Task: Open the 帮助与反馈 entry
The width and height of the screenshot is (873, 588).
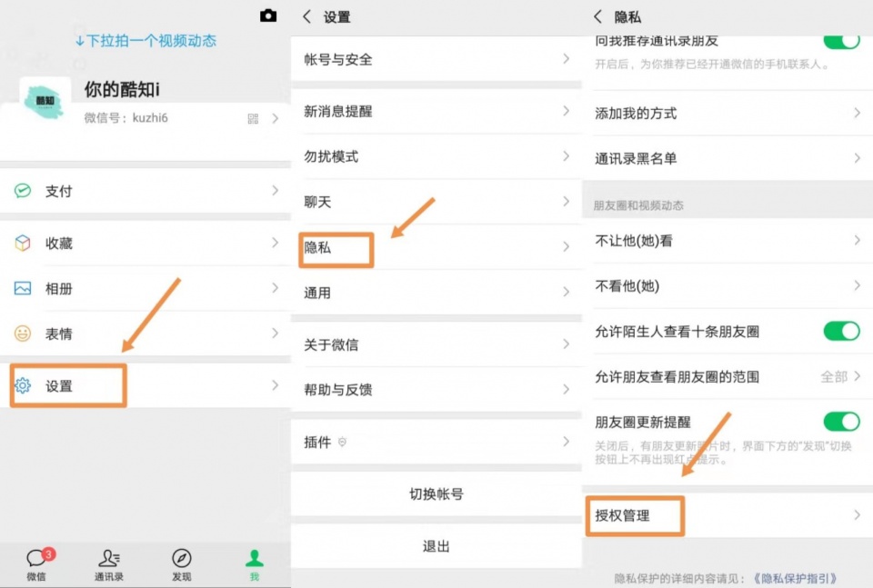Action: point(436,389)
